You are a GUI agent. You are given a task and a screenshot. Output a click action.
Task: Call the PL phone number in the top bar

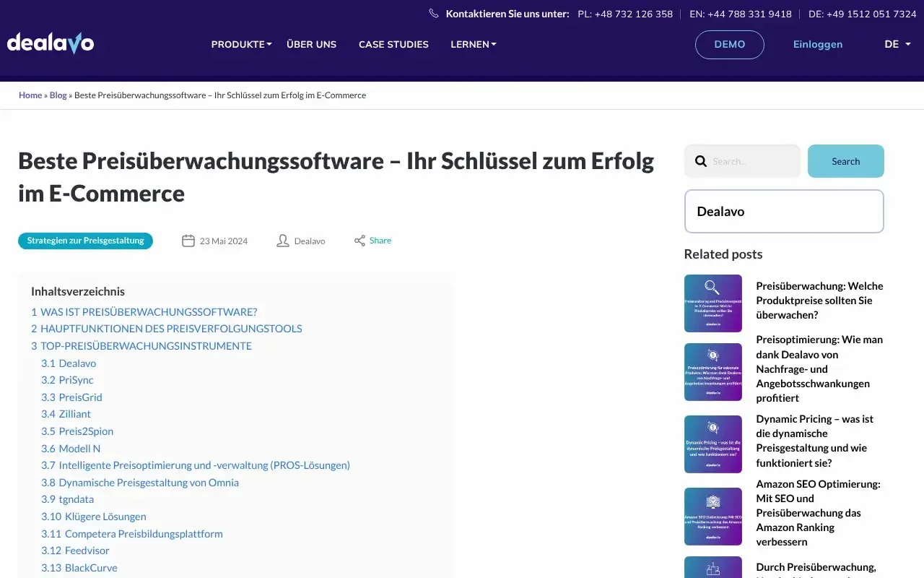tap(624, 14)
